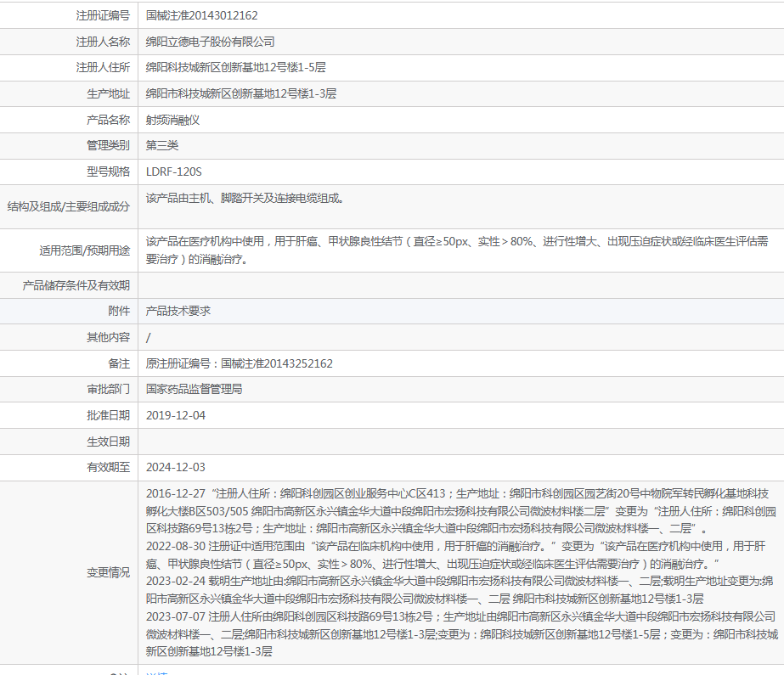Select the 产品名称 label cell

[108, 120]
